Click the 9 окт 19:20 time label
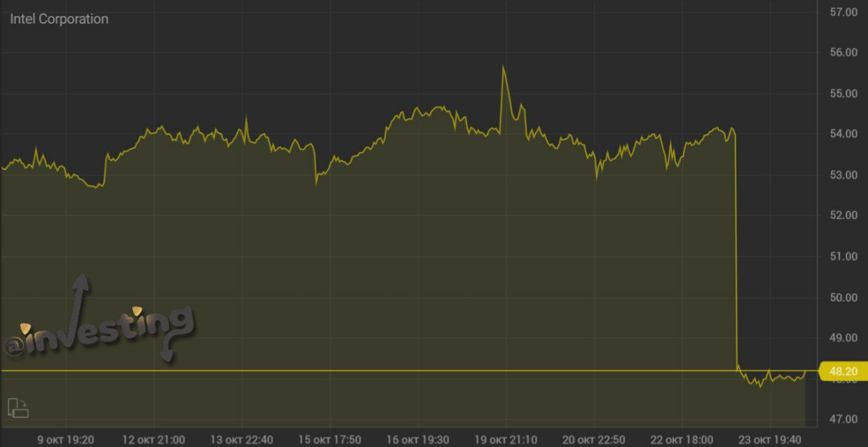 point(66,440)
